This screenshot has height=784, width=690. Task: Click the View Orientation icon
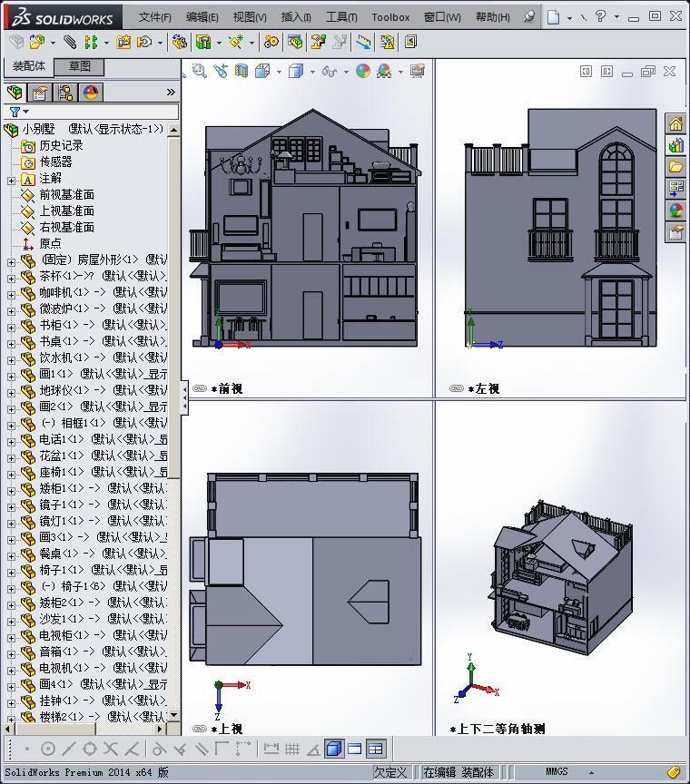click(262, 71)
